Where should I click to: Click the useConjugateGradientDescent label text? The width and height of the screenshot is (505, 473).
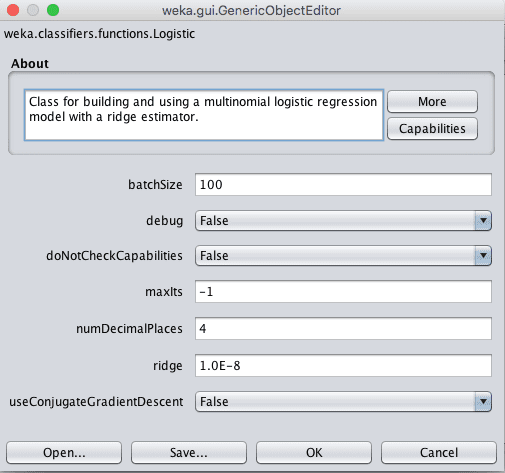pos(96,402)
